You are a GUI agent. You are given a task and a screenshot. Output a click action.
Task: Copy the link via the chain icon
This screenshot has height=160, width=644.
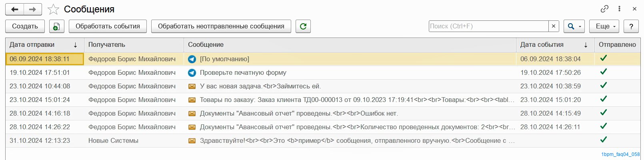(x=604, y=9)
